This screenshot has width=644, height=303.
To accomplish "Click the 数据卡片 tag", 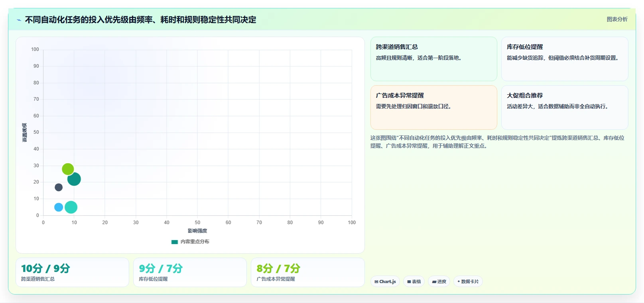I will 468,281.
